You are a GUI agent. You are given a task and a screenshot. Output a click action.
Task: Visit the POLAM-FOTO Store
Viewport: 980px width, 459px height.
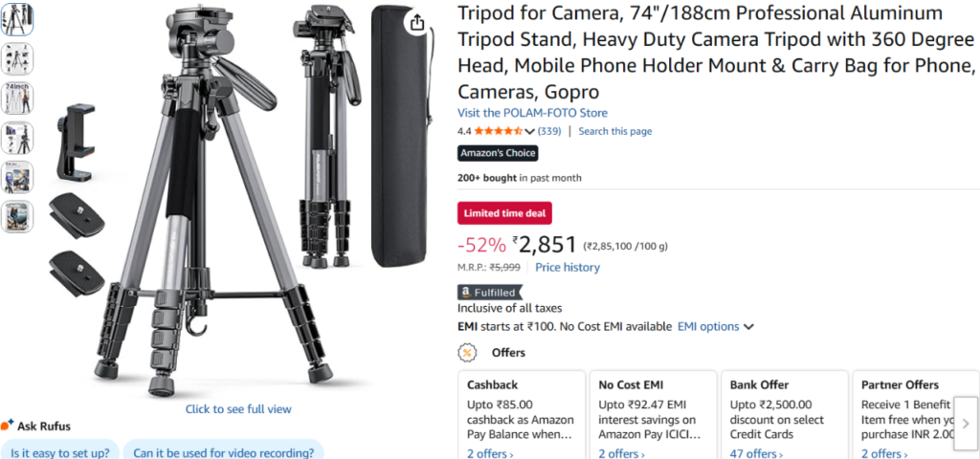click(x=532, y=113)
